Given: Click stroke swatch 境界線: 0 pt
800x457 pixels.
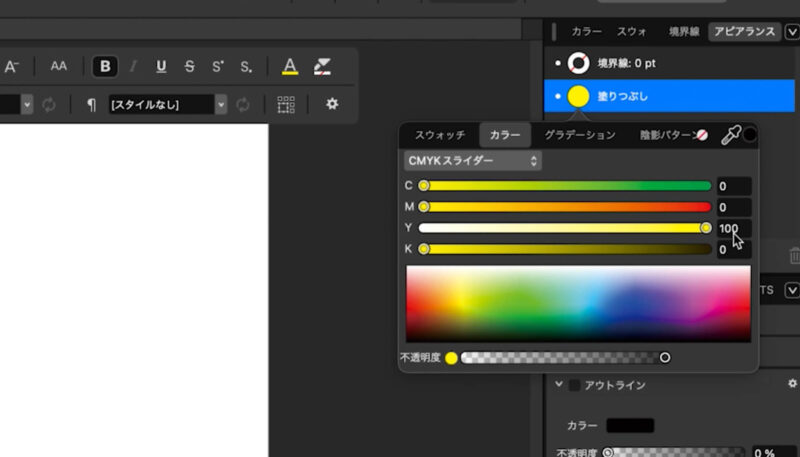Looking at the screenshot, I should [578, 63].
